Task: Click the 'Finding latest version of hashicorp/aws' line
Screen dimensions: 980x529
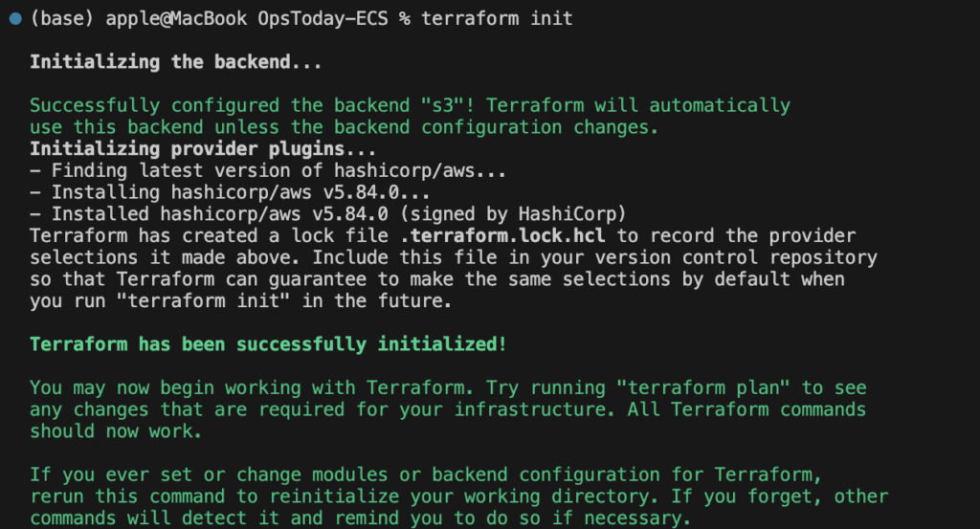Action: coord(268,170)
